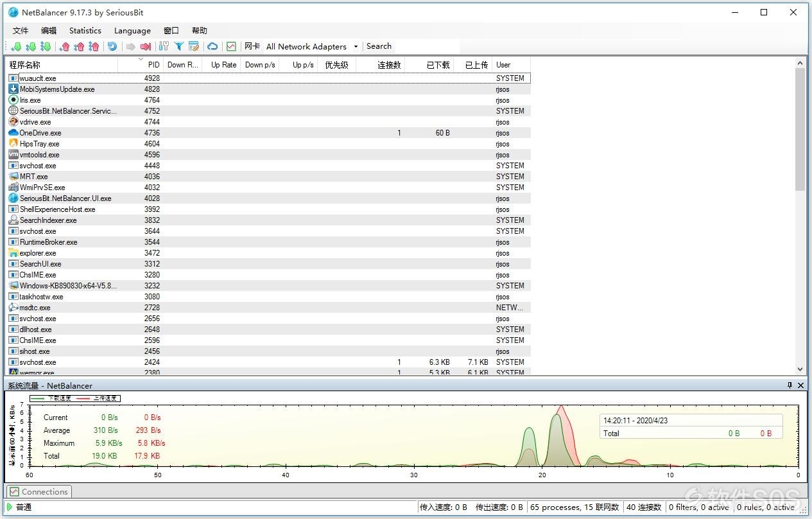The image size is (812, 519).
Task: Select the RuntimeBroker.exe row
Action: [x=269, y=242]
